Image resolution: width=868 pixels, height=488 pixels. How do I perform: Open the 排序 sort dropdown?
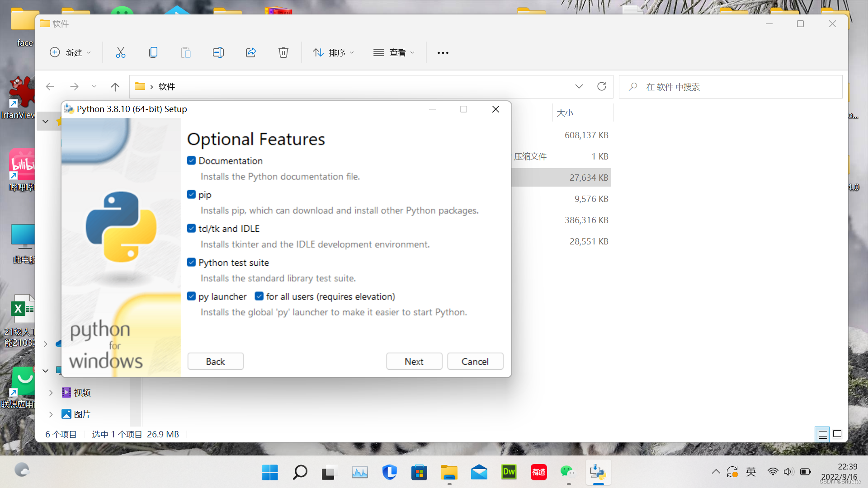(334, 52)
